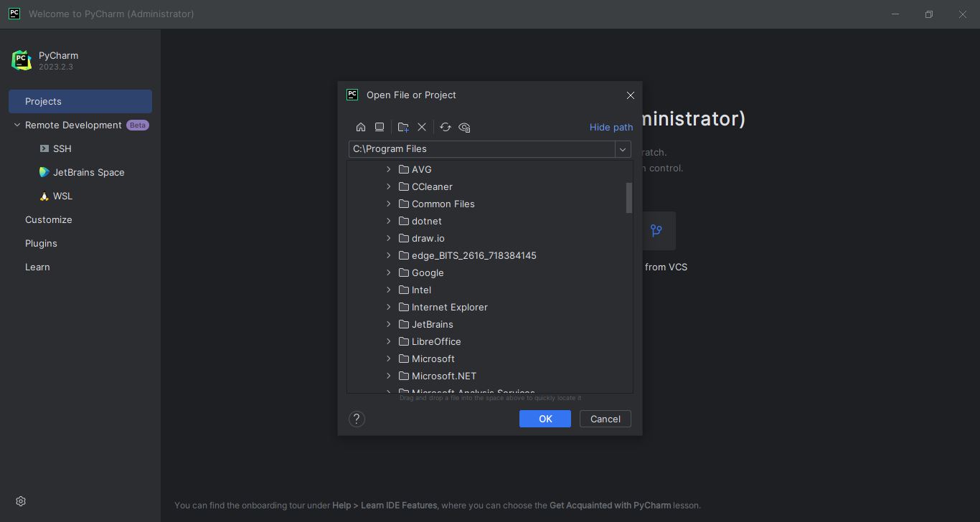Click the folder icon beside Google
This screenshot has height=522, width=980.
click(404, 272)
